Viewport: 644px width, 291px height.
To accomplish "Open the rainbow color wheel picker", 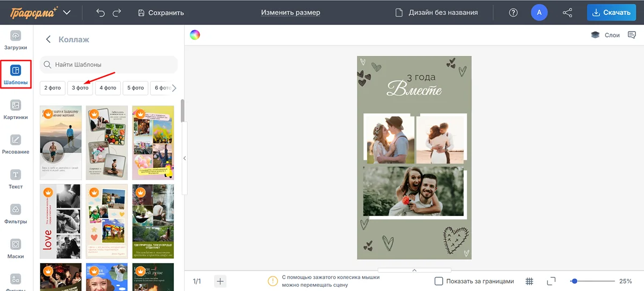I will [x=195, y=35].
